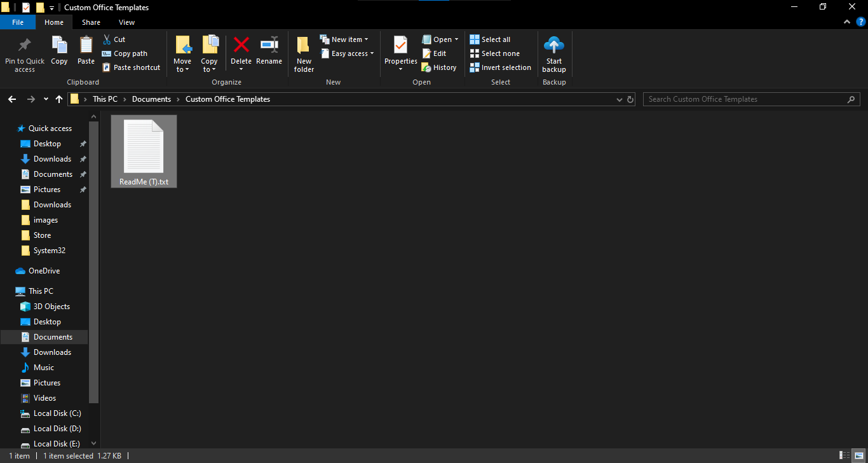Click the navigation pane scrollbar
The image size is (868, 463).
tap(94, 262)
